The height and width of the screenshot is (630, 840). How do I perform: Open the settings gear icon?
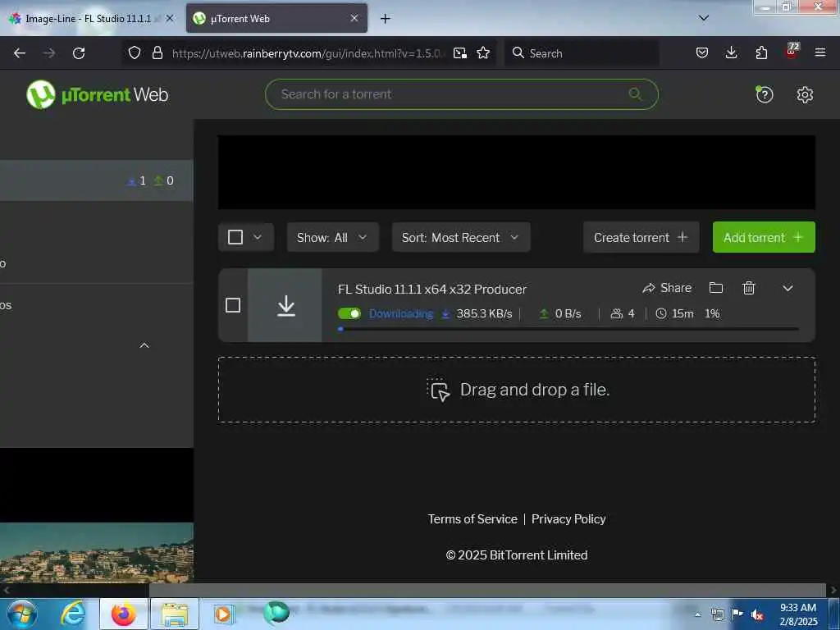805,95
